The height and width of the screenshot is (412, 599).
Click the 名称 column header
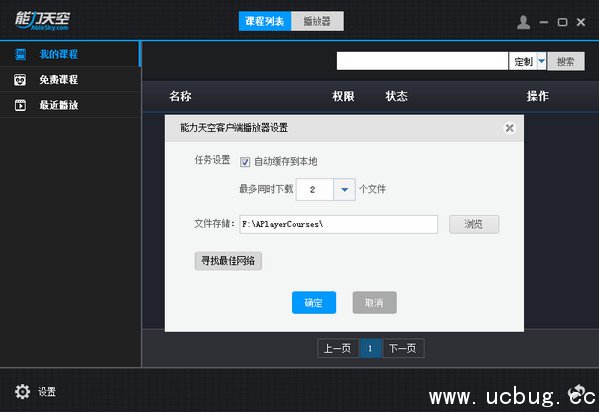click(180, 96)
